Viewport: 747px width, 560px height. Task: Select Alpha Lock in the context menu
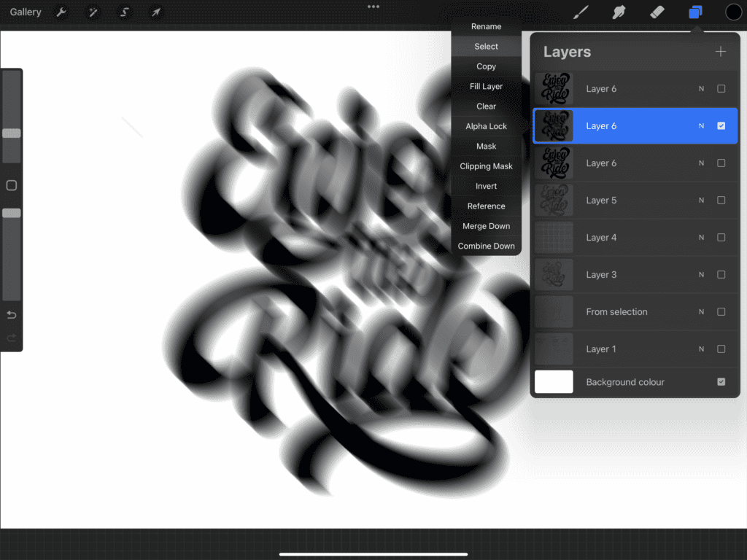[486, 126]
